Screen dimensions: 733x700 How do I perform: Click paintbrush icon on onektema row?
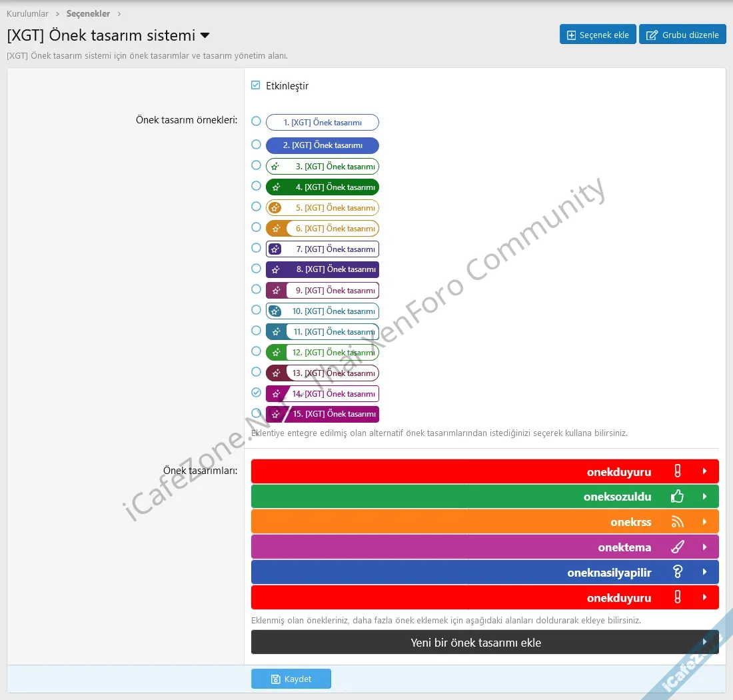tap(678, 547)
